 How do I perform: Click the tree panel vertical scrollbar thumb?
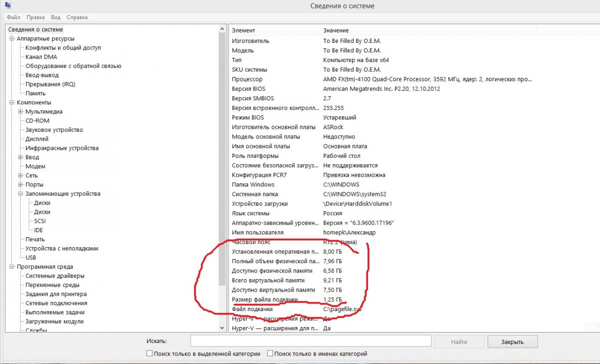click(x=222, y=160)
